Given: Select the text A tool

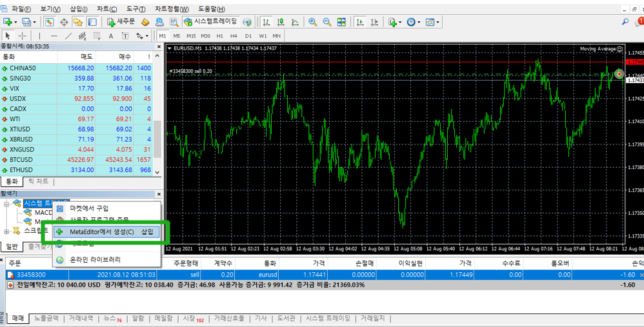Looking at the screenshot, I should point(111,35).
